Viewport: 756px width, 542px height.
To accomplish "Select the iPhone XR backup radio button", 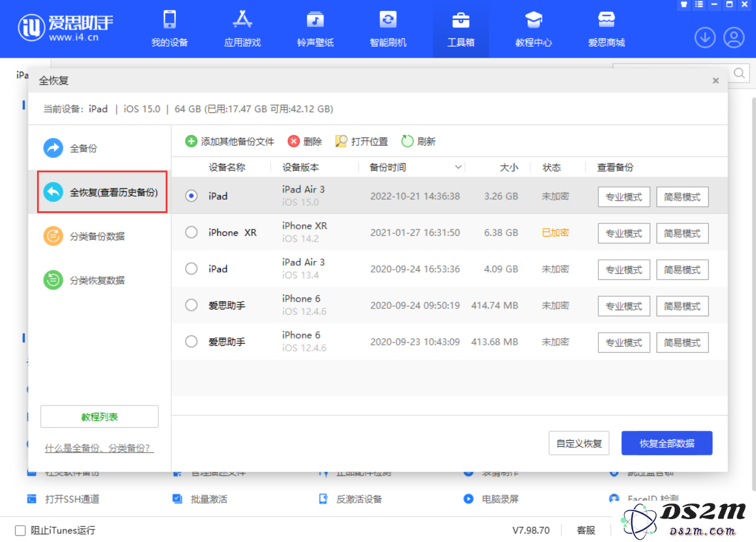I will tap(191, 232).
